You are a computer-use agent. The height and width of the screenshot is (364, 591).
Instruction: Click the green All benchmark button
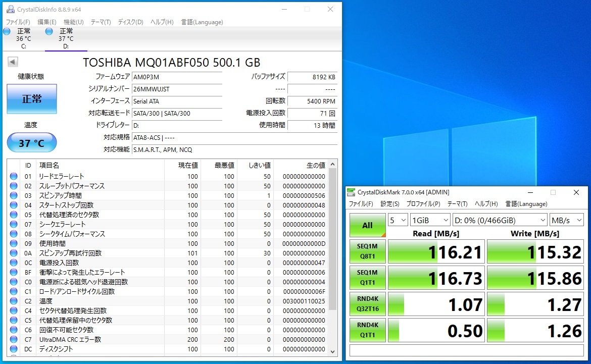coord(368,225)
